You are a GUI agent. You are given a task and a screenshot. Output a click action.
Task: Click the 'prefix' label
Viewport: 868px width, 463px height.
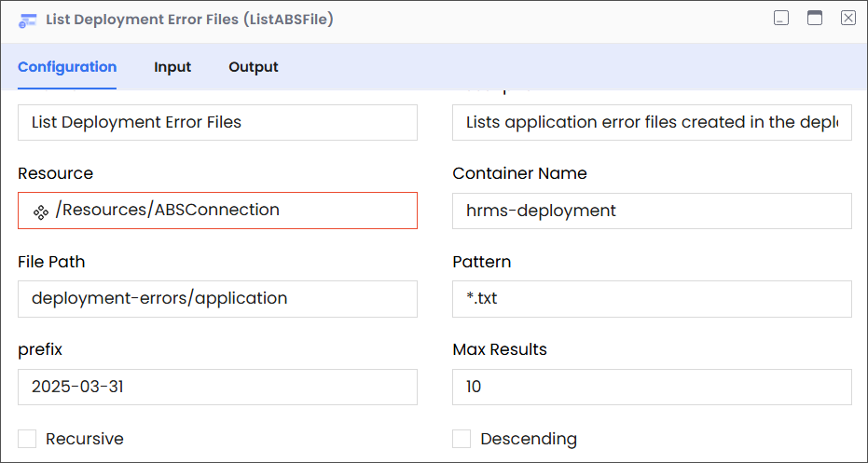[40, 350]
